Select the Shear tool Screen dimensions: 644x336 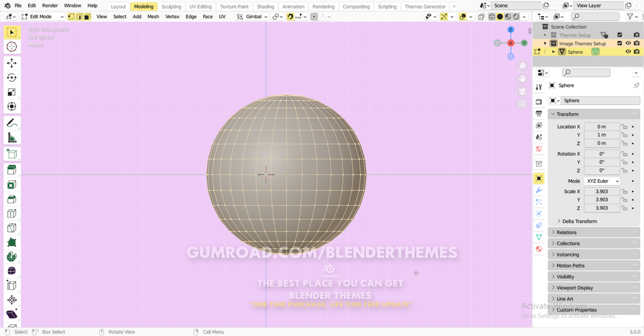pos(12,314)
